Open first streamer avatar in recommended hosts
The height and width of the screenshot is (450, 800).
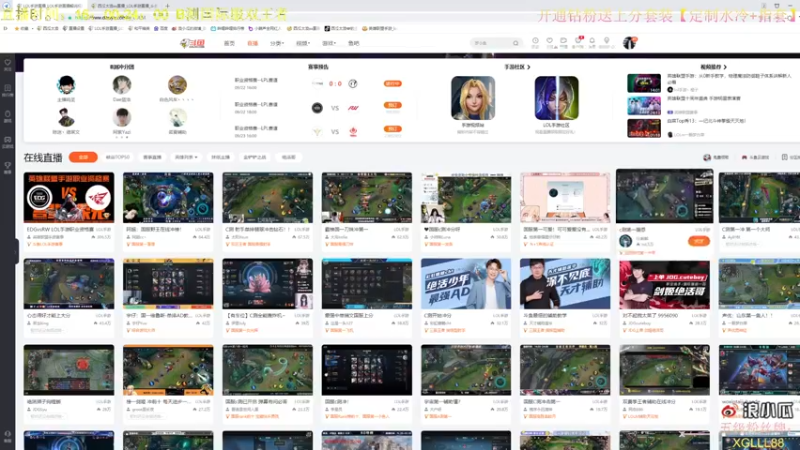[66, 85]
